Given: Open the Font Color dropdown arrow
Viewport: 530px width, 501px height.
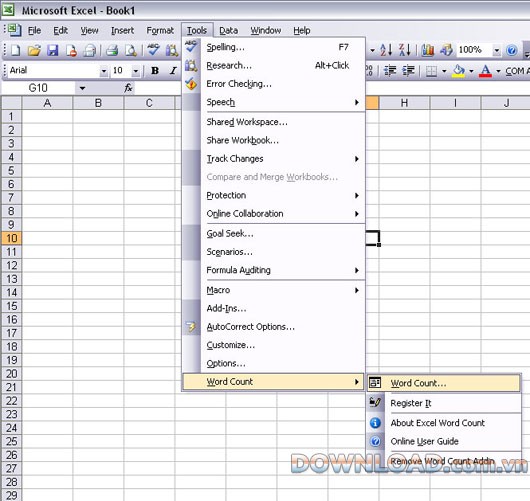Looking at the screenshot, I should (498, 71).
